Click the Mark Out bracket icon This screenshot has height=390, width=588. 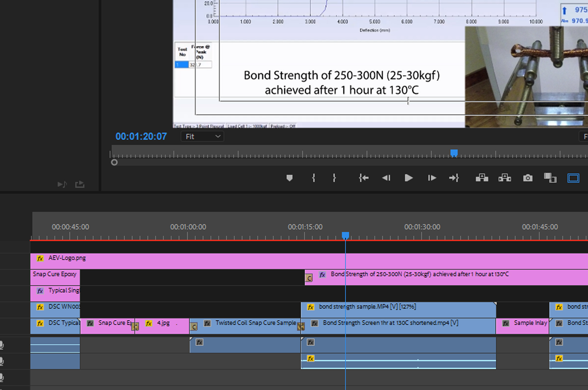pyautogui.click(x=334, y=178)
